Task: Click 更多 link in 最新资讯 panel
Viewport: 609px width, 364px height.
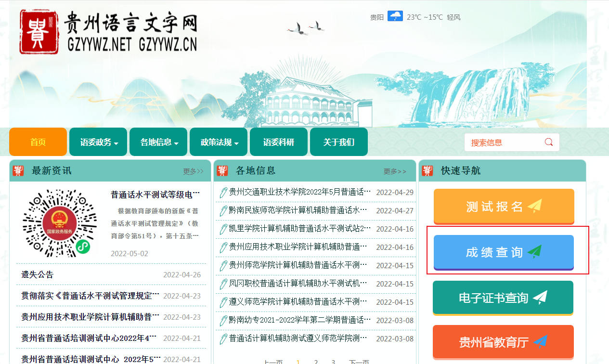Action: 193,171
